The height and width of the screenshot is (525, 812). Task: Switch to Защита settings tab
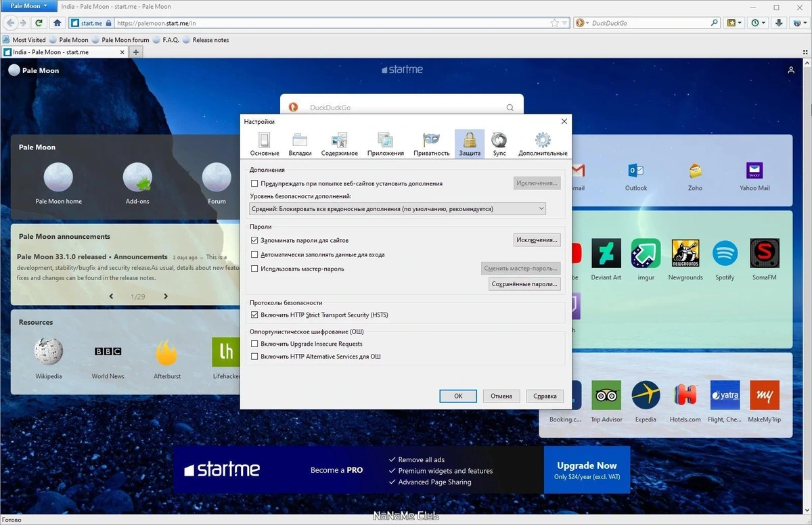point(470,144)
